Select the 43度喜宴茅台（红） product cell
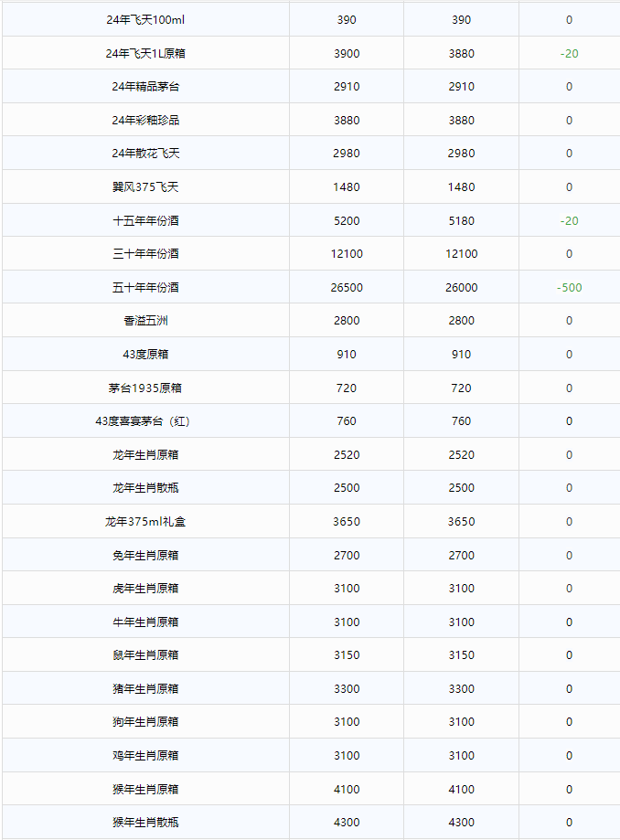620x840 pixels. (145, 421)
